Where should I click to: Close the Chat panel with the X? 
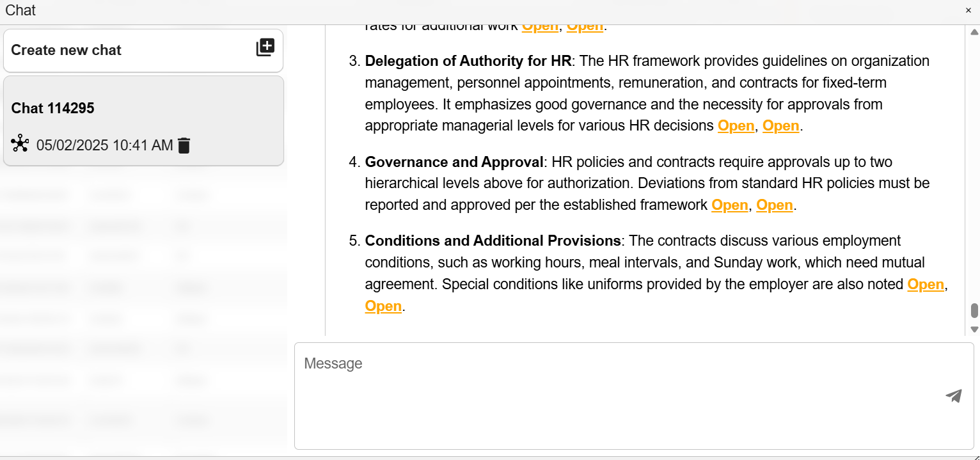coord(968,10)
